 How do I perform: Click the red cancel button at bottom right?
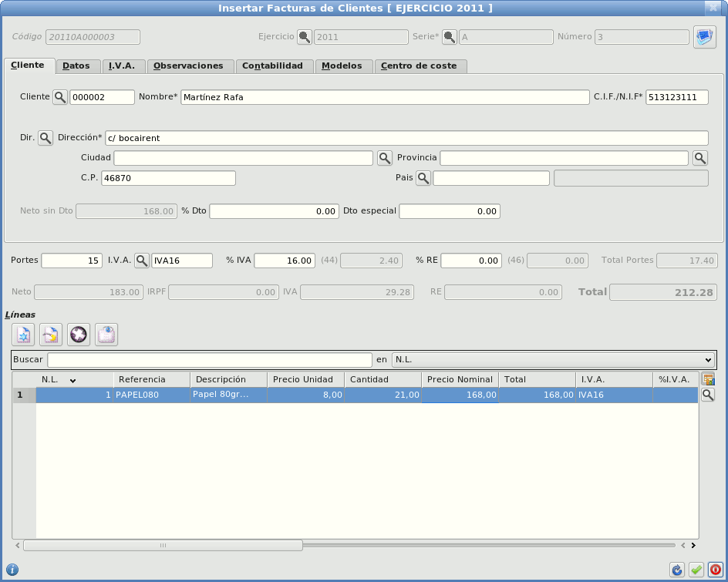click(x=716, y=570)
